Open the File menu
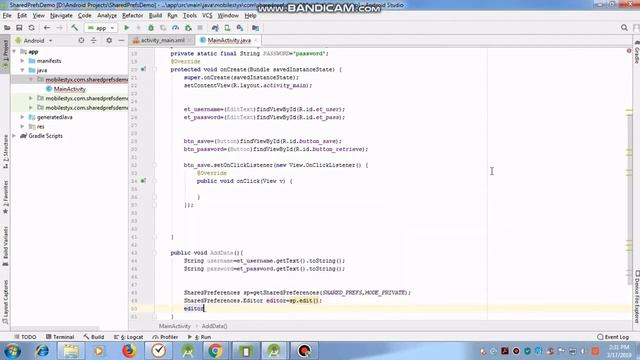Viewport: 640px width, 360px height. click(7, 16)
